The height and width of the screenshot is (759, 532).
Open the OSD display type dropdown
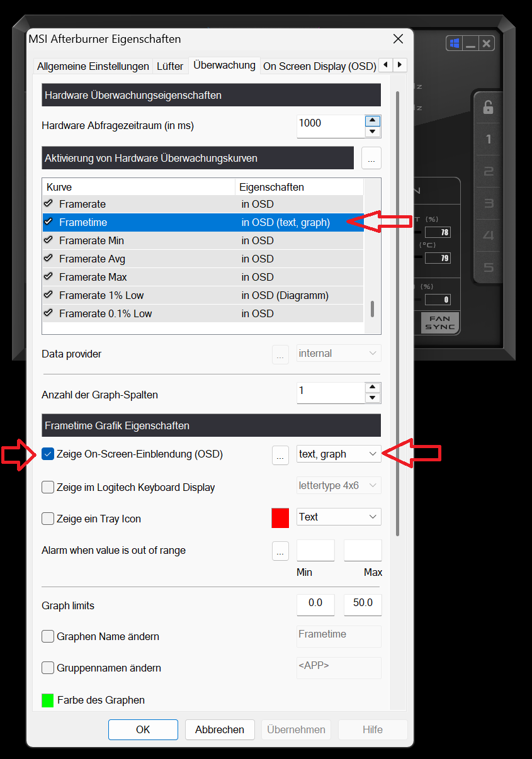pyautogui.click(x=339, y=454)
